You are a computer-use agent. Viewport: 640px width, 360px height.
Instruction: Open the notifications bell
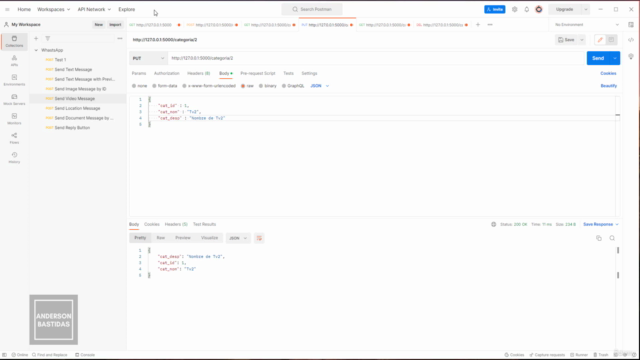coord(527,9)
